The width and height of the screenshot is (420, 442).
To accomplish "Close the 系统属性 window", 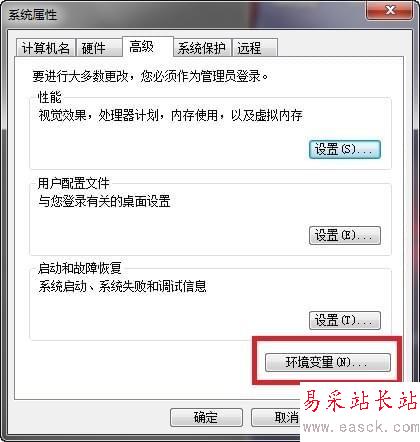I will click(390, 10).
